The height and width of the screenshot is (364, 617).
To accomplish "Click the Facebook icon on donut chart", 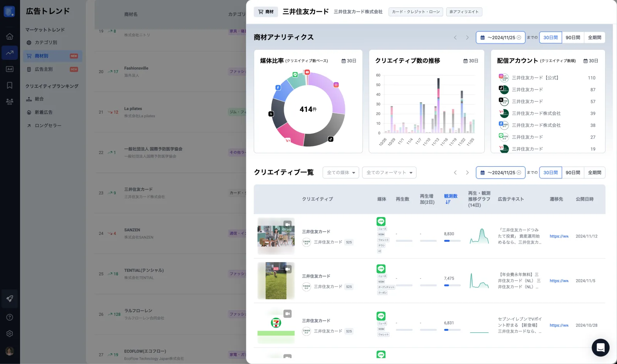I will pos(278,88).
